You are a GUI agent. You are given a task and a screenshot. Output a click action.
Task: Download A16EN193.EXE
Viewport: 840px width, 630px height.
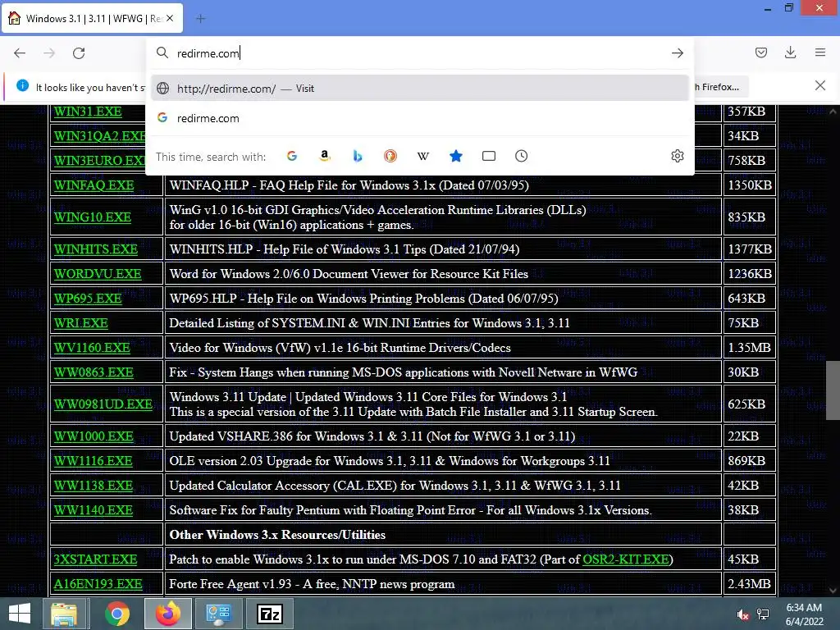98,584
